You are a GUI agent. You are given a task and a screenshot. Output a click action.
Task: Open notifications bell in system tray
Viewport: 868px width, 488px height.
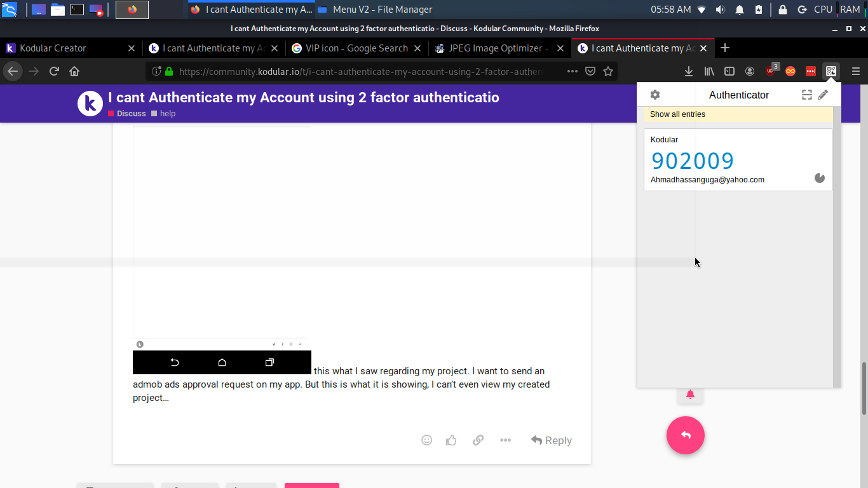pyautogui.click(x=740, y=10)
